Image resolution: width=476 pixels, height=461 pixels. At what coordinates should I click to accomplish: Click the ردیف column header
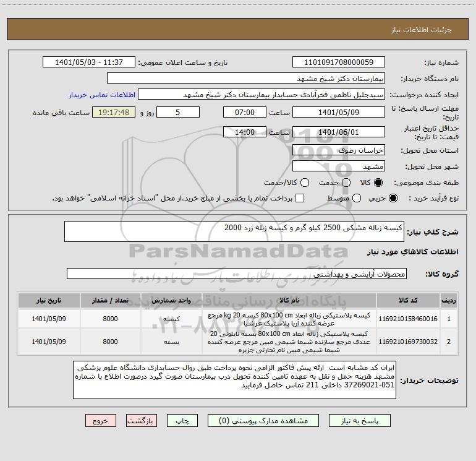click(449, 301)
